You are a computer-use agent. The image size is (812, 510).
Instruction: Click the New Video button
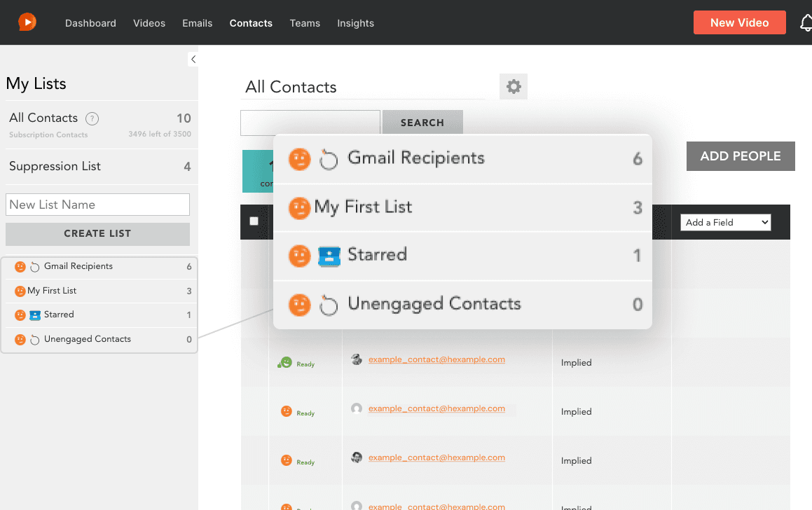point(740,22)
